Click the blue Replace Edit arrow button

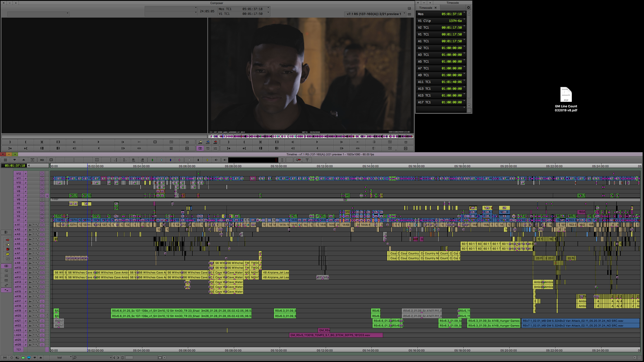point(208,142)
